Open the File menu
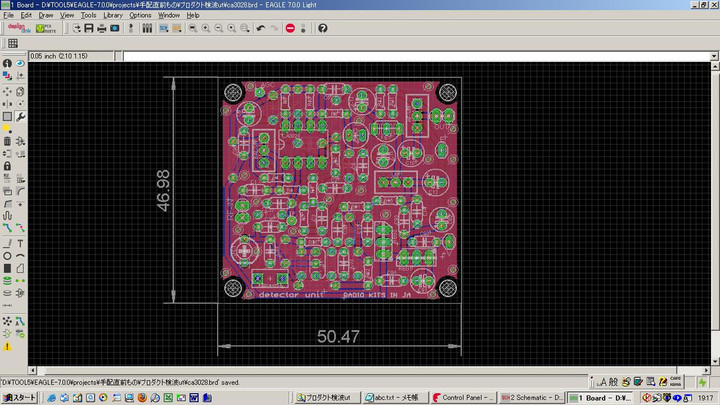The width and height of the screenshot is (720, 405). (9, 16)
